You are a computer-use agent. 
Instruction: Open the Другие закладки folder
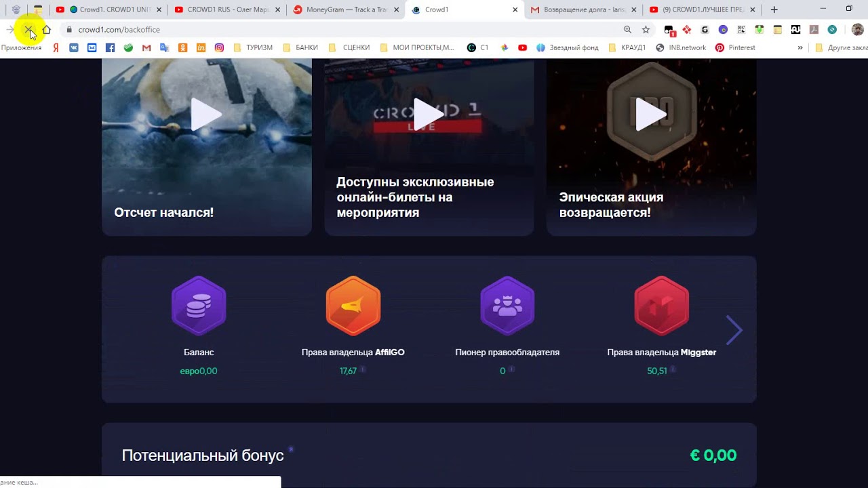point(841,47)
